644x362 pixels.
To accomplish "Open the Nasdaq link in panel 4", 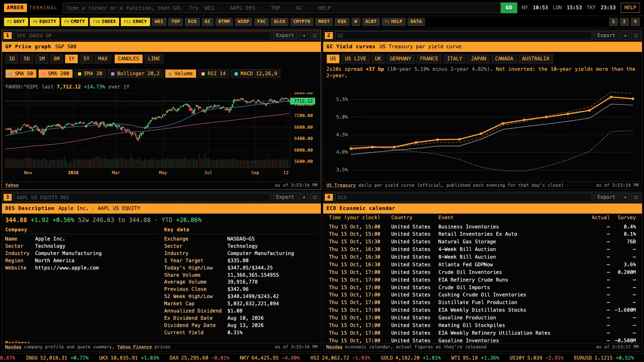I will point(334,347).
